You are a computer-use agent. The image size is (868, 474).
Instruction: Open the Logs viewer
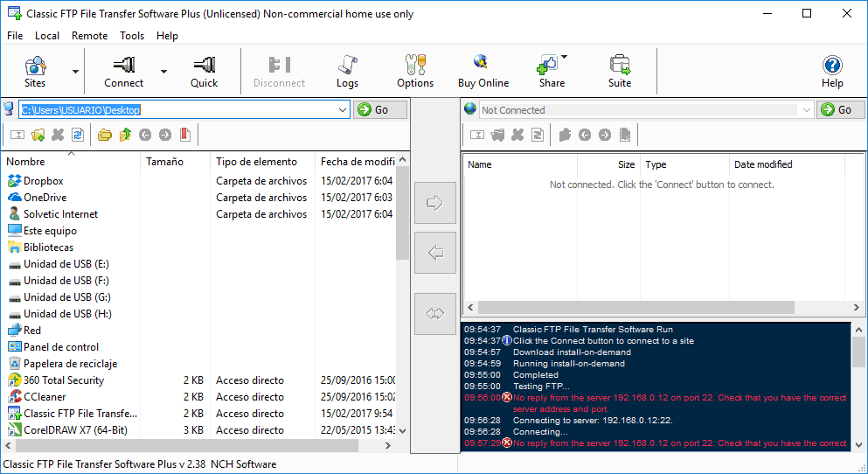(347, 72)
